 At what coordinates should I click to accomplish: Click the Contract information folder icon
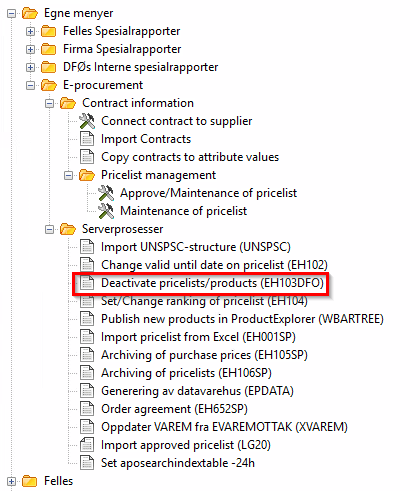point(68,104)
